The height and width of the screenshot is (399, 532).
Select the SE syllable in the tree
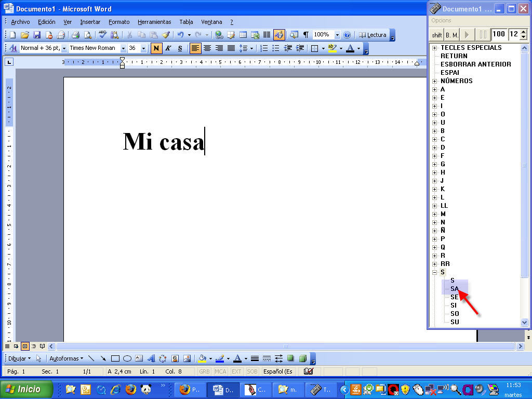pyautogui.click(x=455, y=297)
